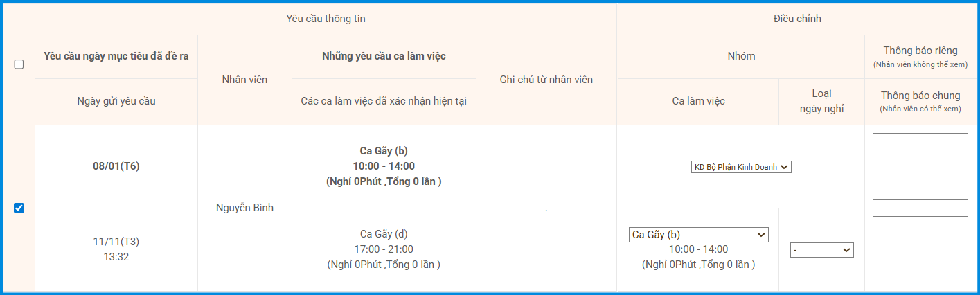
Task: Expand the Ca Gãy (b) shift dropdown
Action: (698, 235)
